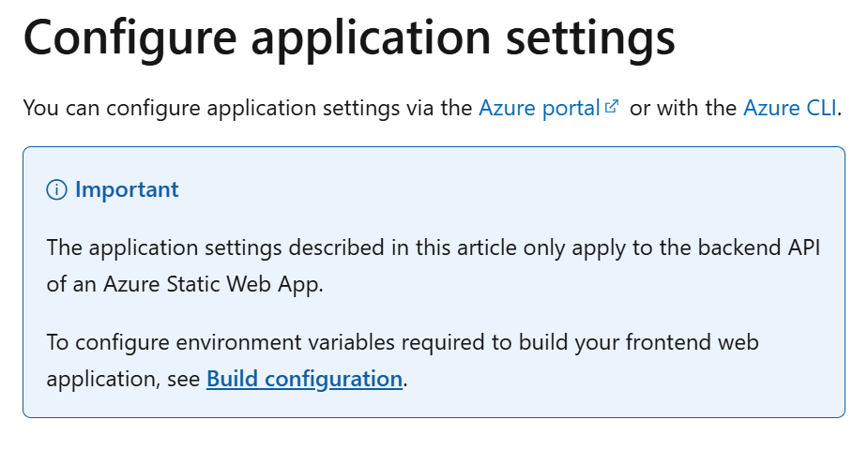Image resolution: width=868 pixels, height=465 pixels.
Task: Click the word application in the page heading
Action: (371, 38)
